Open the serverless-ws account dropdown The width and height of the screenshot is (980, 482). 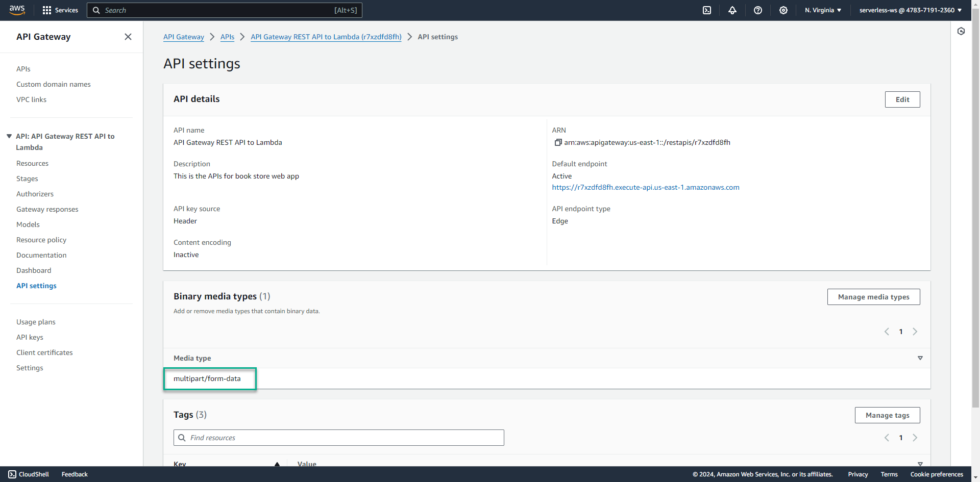tap(911, 10)
